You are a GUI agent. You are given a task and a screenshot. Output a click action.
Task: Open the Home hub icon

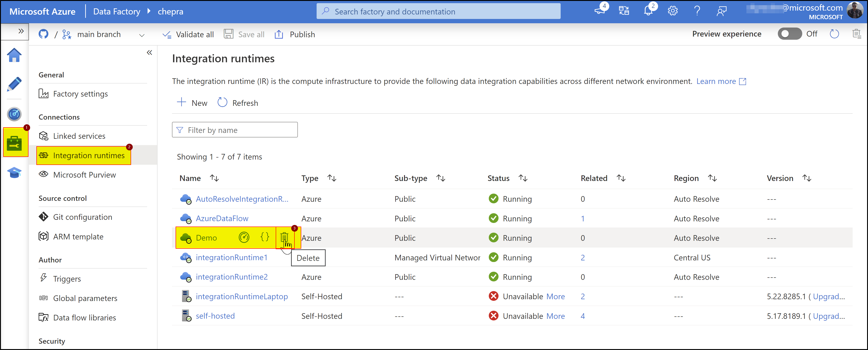point(14,55)
